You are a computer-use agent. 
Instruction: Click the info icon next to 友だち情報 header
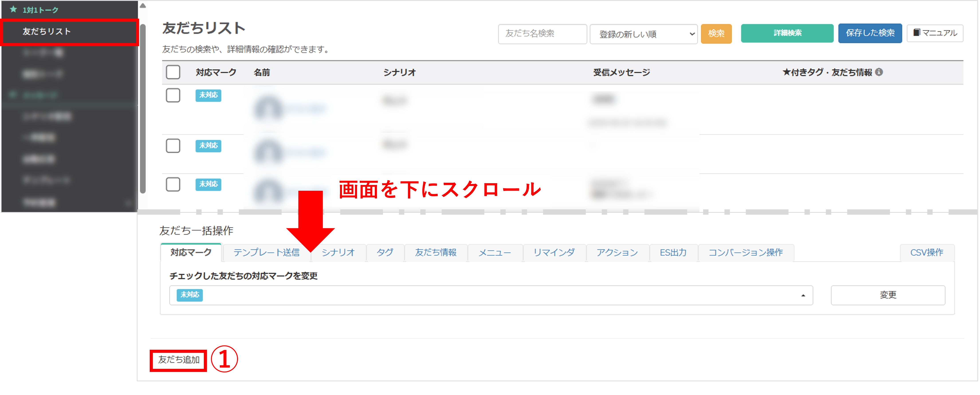pos(879,72)
